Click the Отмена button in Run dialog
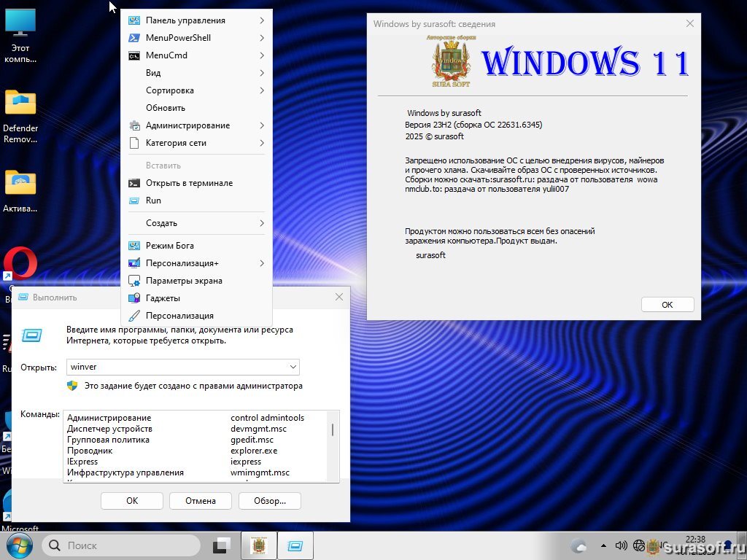Image resolution: width=747 pixels, height=560 pixels. (201, 501)
